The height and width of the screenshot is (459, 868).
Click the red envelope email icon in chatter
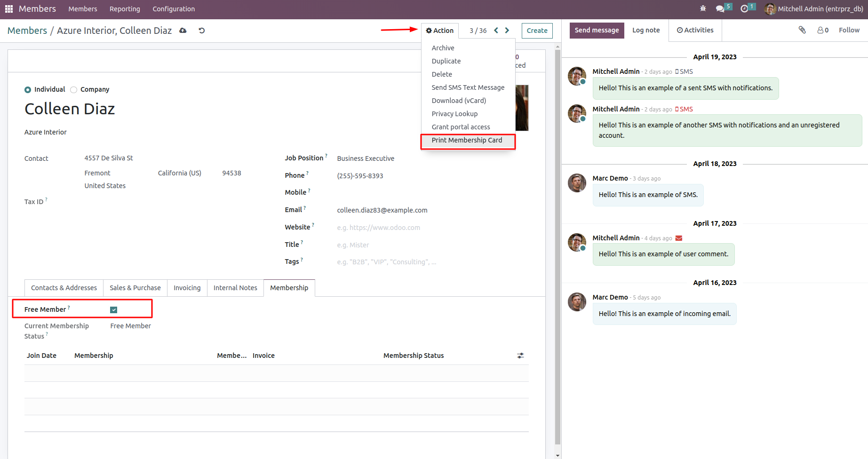point(679,238)
